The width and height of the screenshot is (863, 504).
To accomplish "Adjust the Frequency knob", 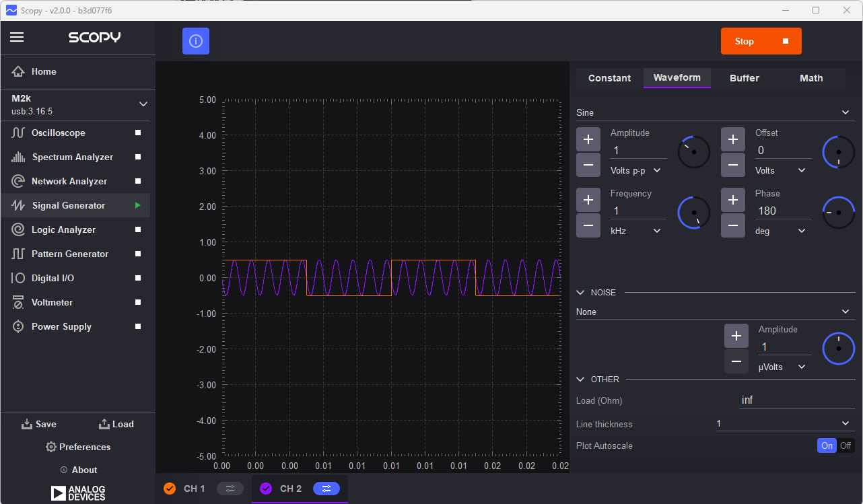I will 694,213.
